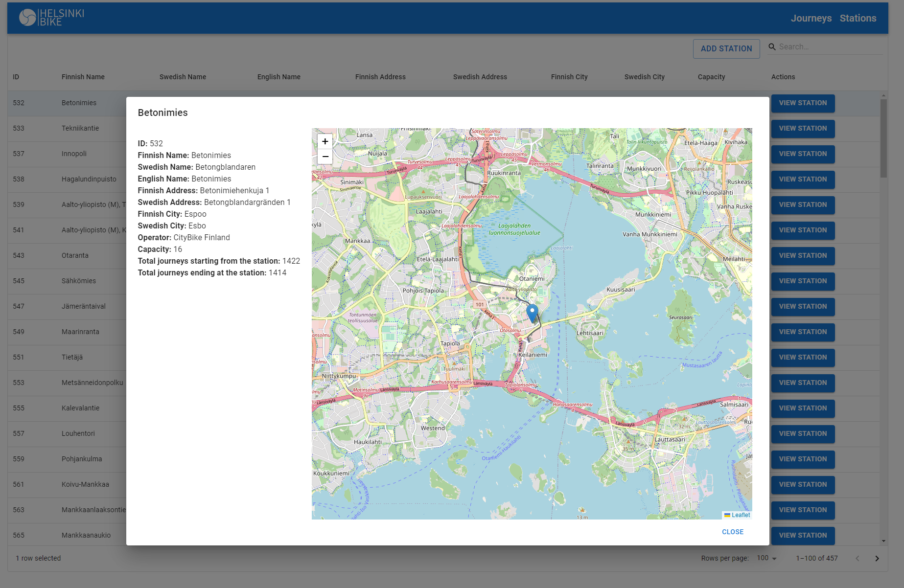Close the Betonimies dialog
Screen dimensions: 904x588
pyautogui.click(x=732, y=532)
